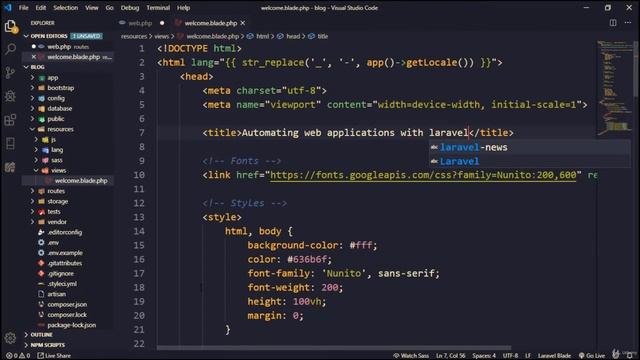Open the Extensions view icon
The height and width of the screenshot is (360, 640).
[10, 120]
